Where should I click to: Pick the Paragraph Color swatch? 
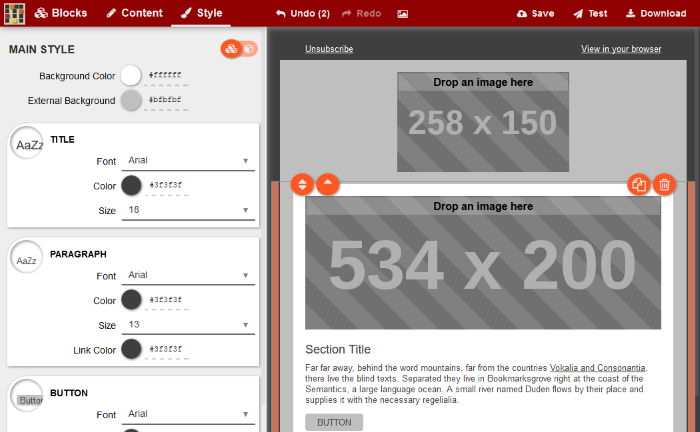click(131, 300)
